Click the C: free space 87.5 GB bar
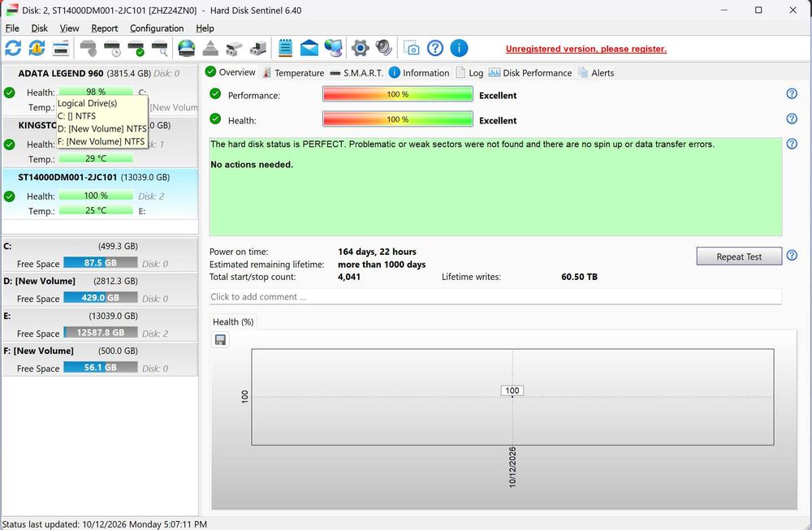Viewport: 812px width, 530px height. click(x=101, y=263)
